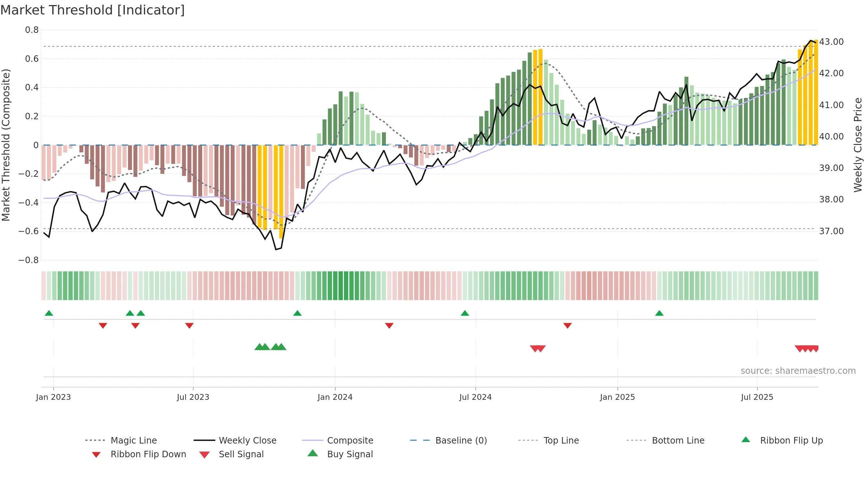Click the red flip-down triangle in late 2024
This screenshot has height=488, width=868.
[x=567, y=326]
